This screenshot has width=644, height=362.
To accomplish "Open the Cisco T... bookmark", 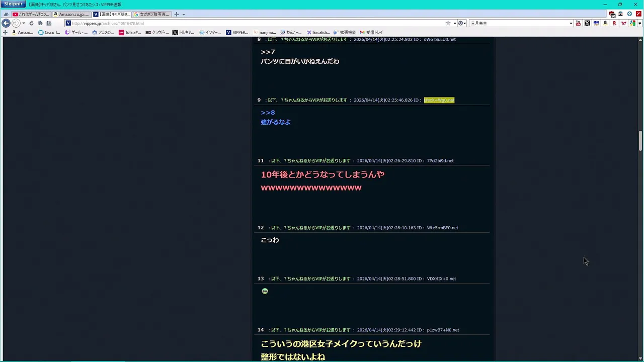I will [x=49, y=32].
